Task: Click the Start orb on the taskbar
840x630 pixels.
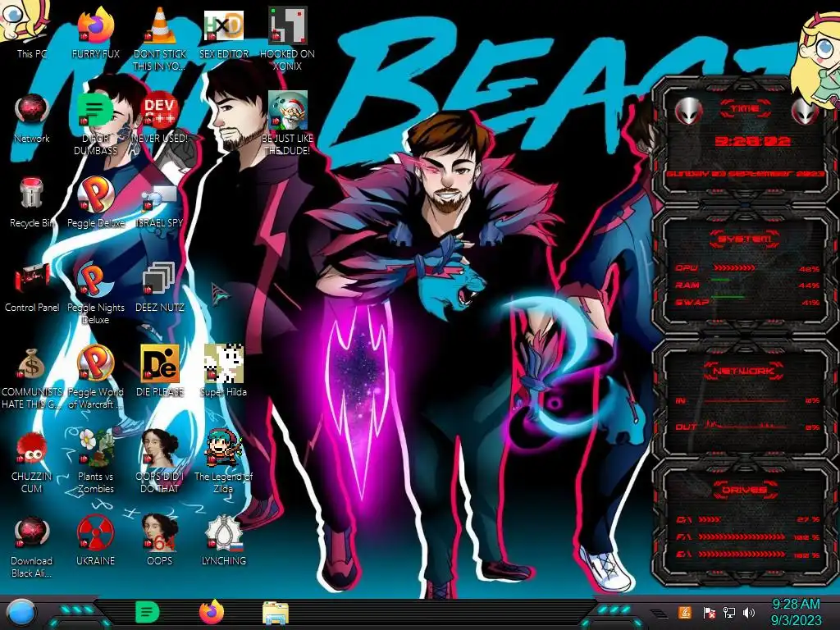Action: pyautogui.click(x=21, y=613)
